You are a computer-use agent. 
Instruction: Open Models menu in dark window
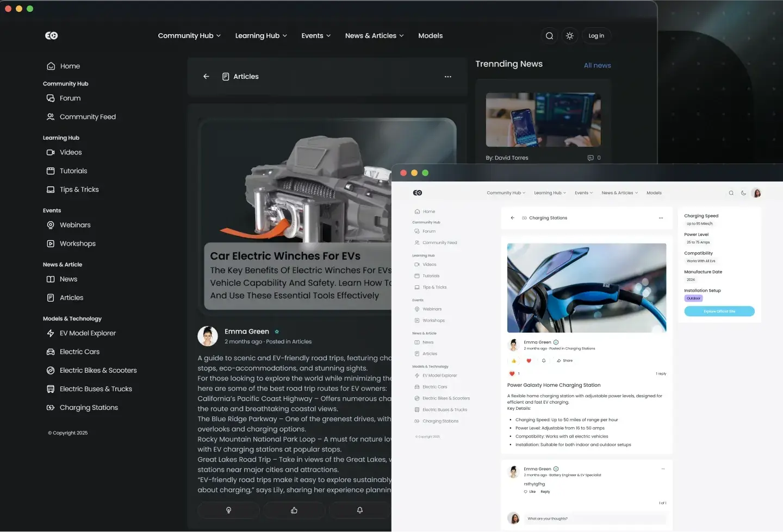pyautogui.click(x=430, y=36)
